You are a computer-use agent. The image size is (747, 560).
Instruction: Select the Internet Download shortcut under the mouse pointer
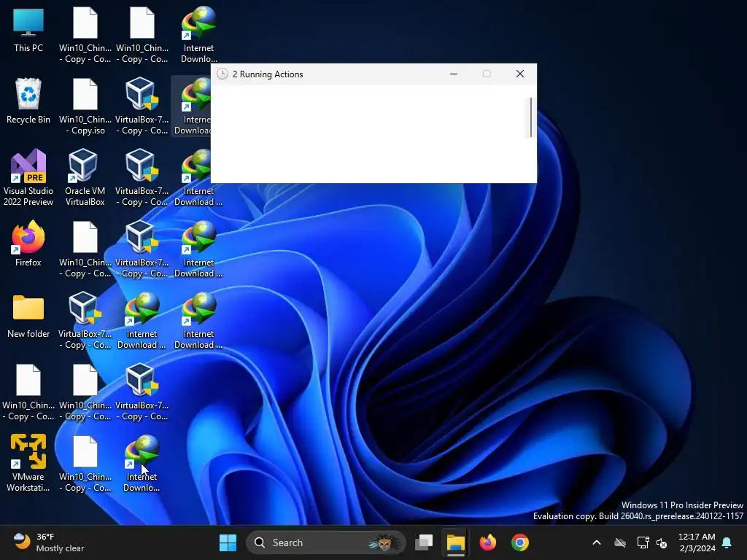(x=142, y=463)
